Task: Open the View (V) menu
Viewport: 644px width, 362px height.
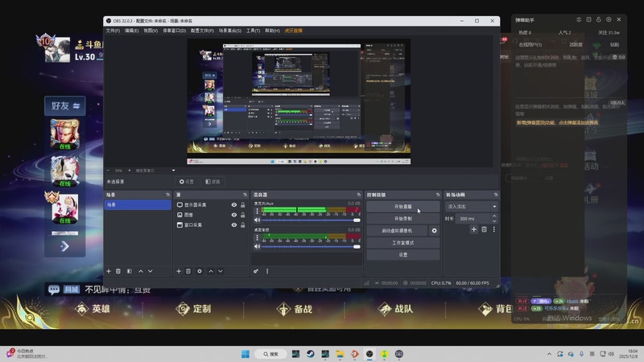Action: tap(151, 31)
